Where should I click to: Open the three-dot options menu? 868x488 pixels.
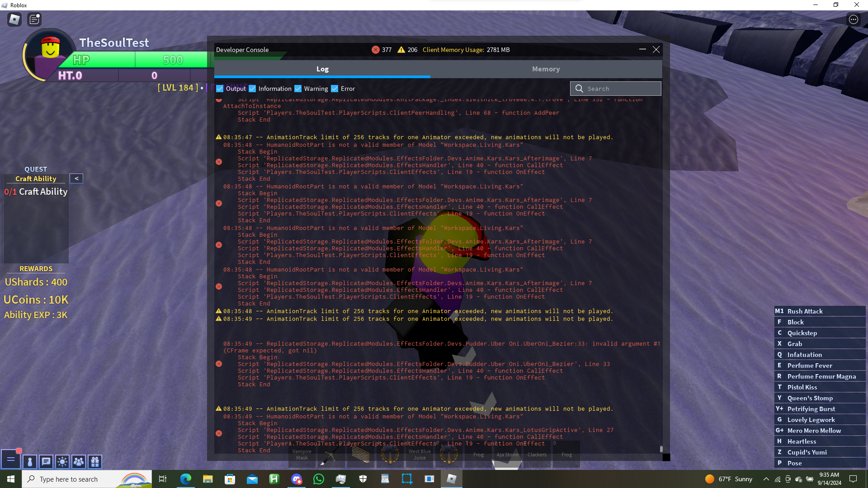point(853,19)
